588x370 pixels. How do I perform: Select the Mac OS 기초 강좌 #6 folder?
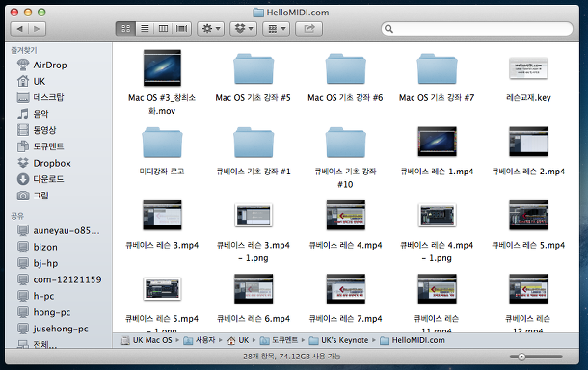[x=345, y=69]
